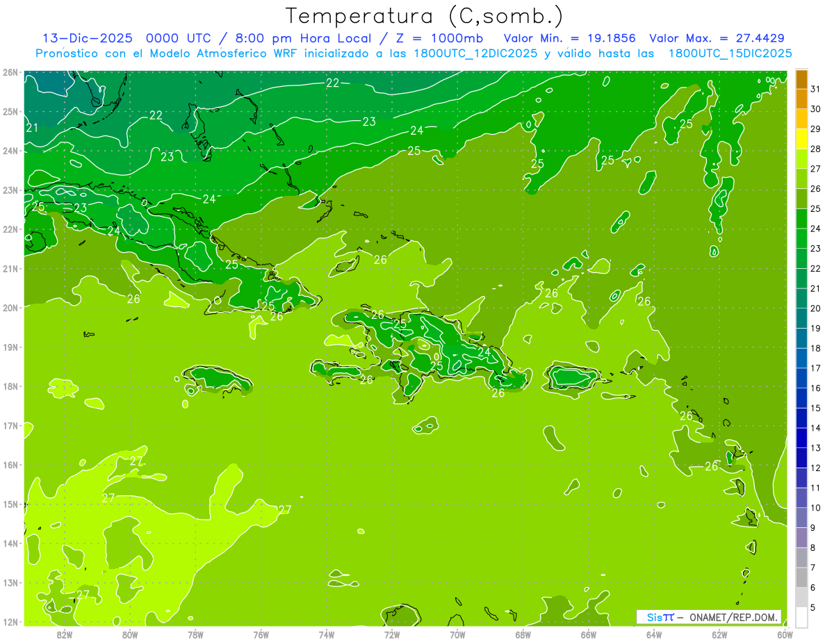The height and width of the screenshot is (644, 834).
Task: Click the 68W longitude axis label
Action: (x=523, y=635)
